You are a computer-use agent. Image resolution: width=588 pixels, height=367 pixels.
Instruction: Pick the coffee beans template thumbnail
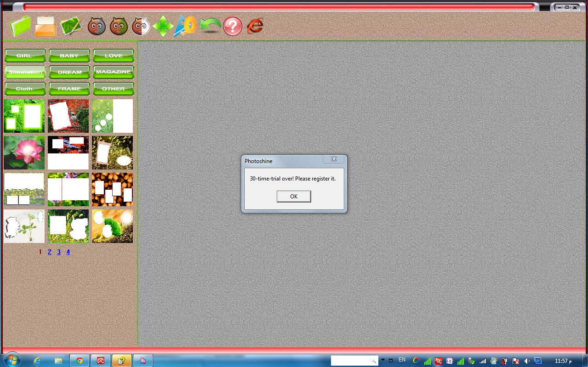point(112,189)
